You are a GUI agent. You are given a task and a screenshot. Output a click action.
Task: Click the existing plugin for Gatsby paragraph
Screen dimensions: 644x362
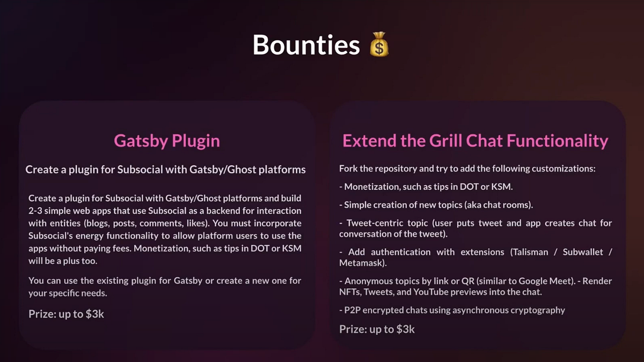click(x=165, y=287)
